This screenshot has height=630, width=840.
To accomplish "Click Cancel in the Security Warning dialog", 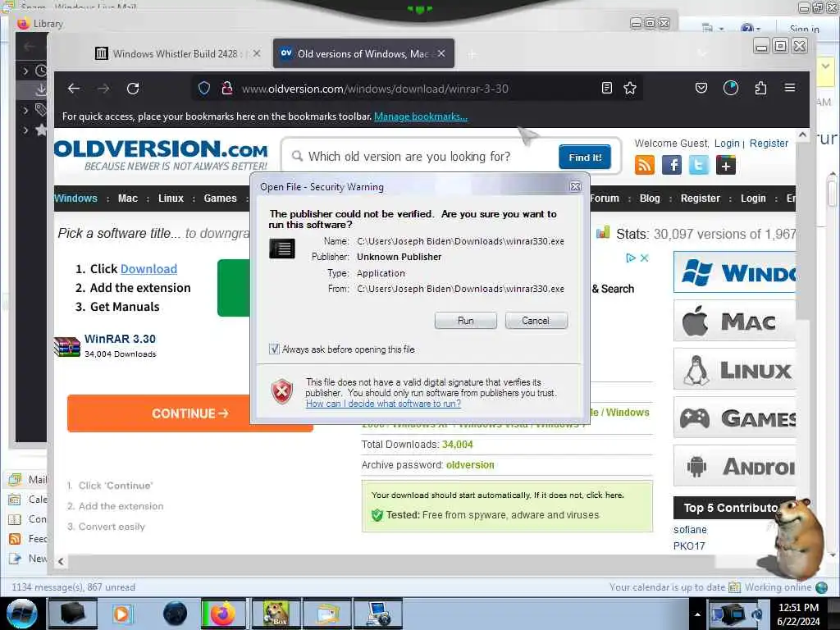I will tap(536, 321).
